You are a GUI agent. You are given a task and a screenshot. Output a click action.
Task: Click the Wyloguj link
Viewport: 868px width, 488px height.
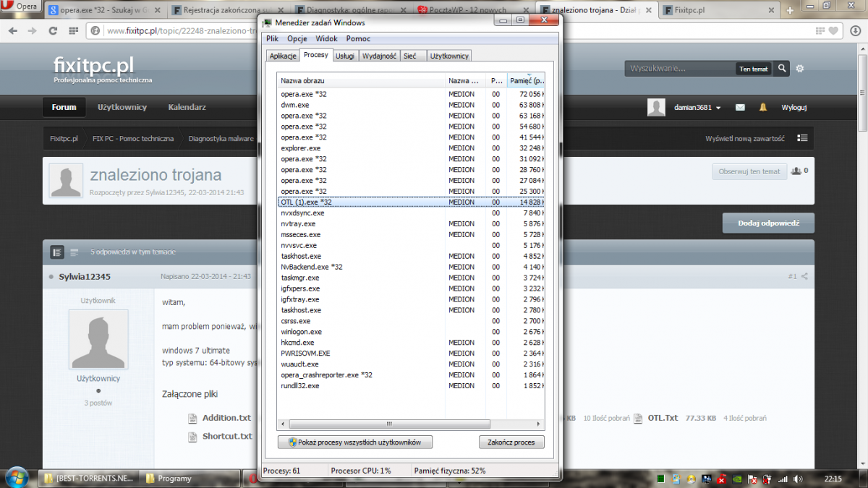[793, 108]
